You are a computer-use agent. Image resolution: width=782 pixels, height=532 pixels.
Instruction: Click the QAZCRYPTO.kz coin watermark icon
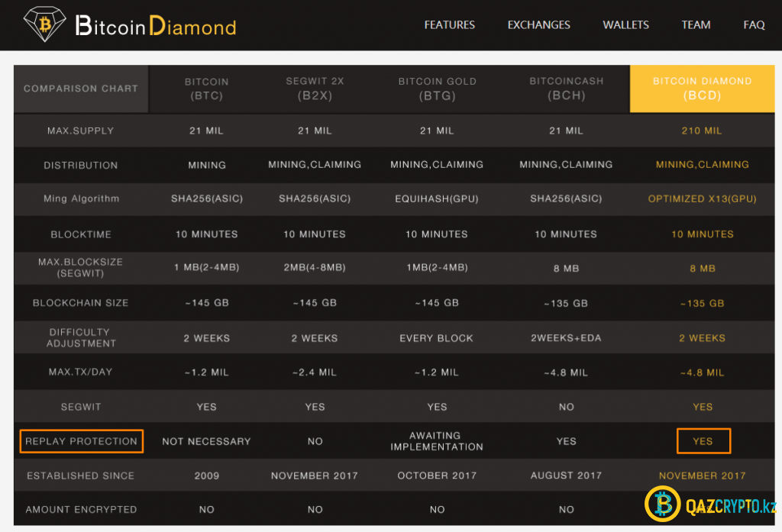click(662, 505)
